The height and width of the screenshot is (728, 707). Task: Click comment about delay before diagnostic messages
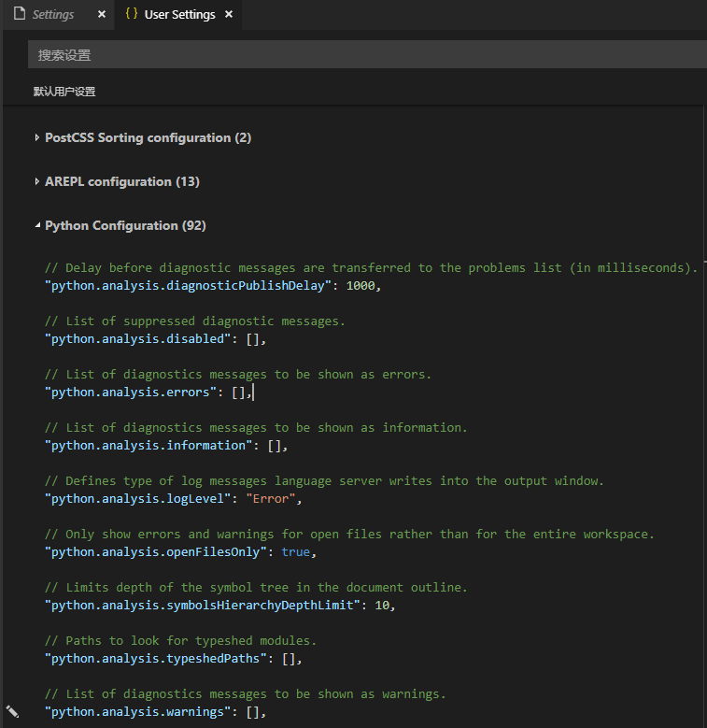tap(371, 268)
